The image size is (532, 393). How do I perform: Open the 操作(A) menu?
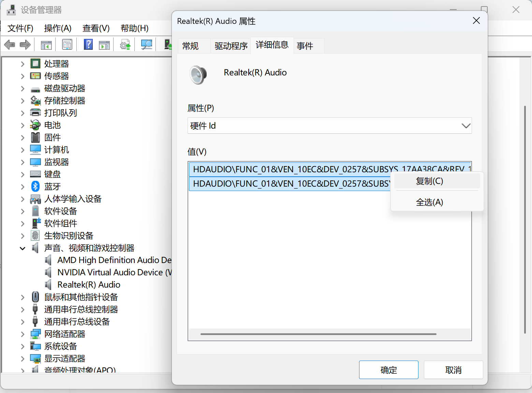pyautogui.click(x=58, y=28)
